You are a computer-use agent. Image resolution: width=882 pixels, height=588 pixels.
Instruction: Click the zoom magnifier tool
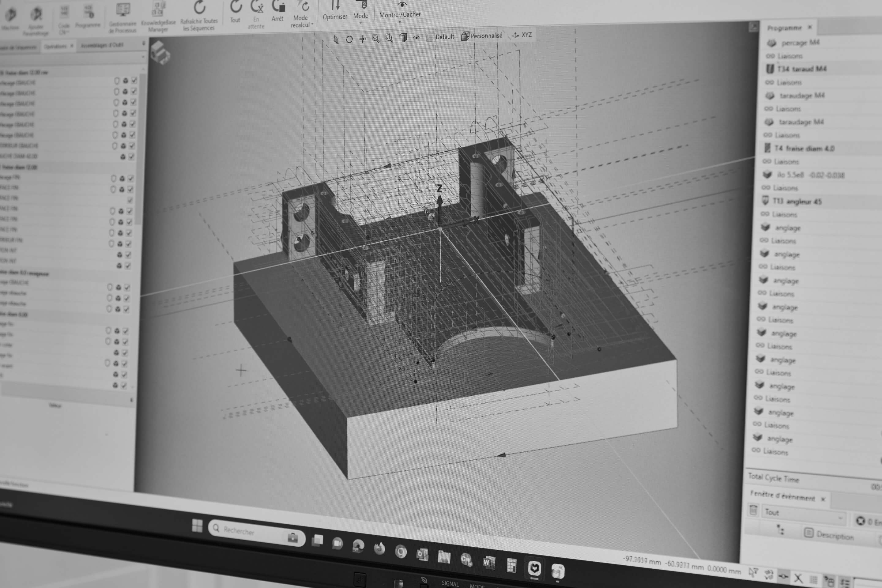click(x=376, y=39)
